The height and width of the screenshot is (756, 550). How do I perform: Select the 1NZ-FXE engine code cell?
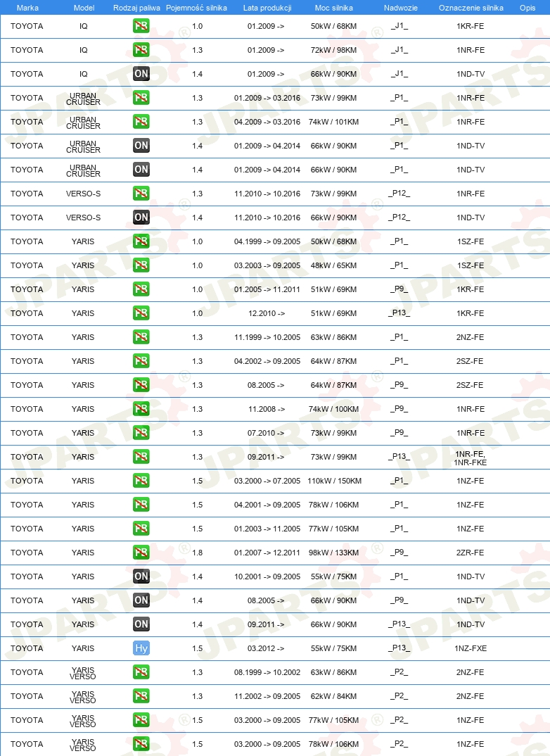[471, 648]
